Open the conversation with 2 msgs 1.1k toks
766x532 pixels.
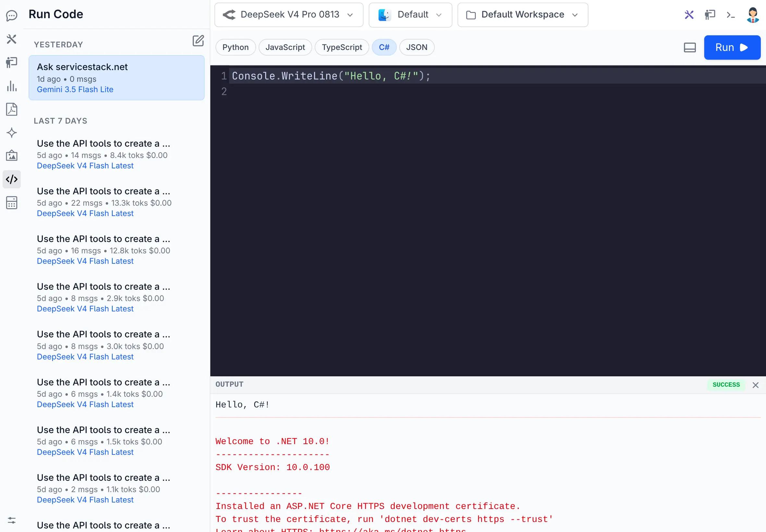coord(117,488)
